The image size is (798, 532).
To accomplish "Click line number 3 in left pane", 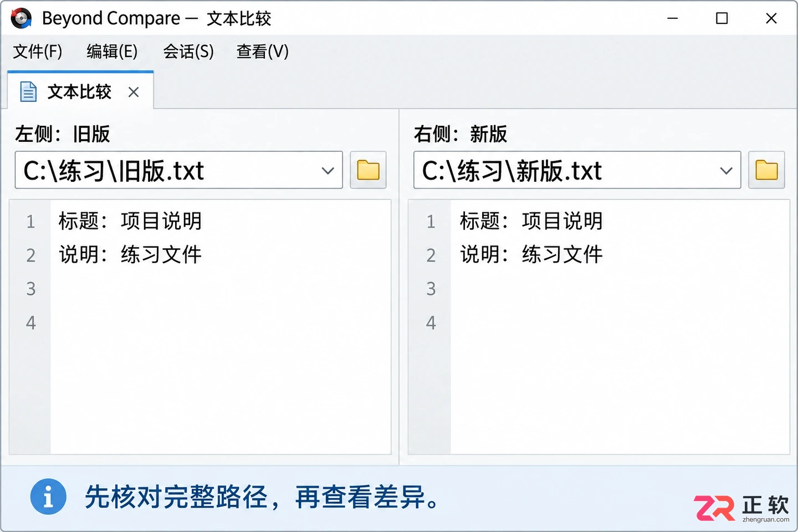I will tap(31, 289).
